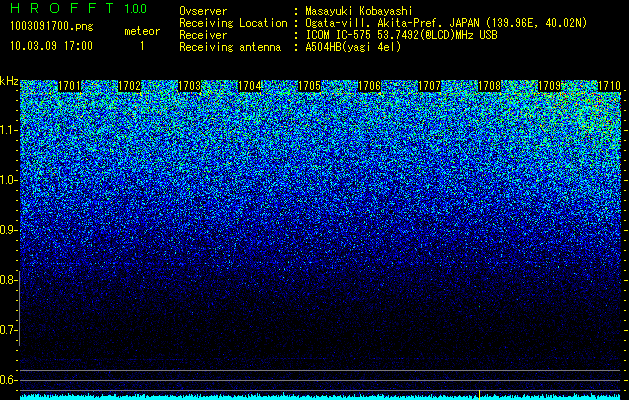
Task: Click the 0.8 kHz axis label
Action: click(x=7, y=280)
